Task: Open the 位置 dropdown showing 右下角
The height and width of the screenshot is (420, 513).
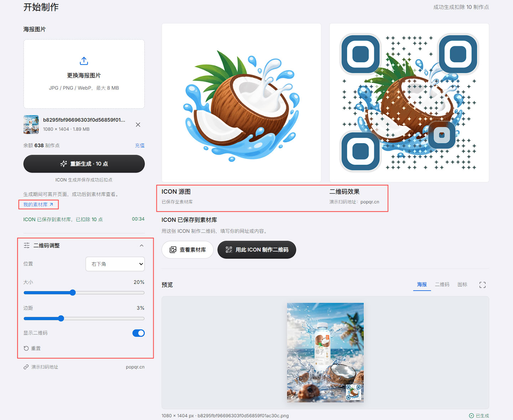Action: point(115,264)
